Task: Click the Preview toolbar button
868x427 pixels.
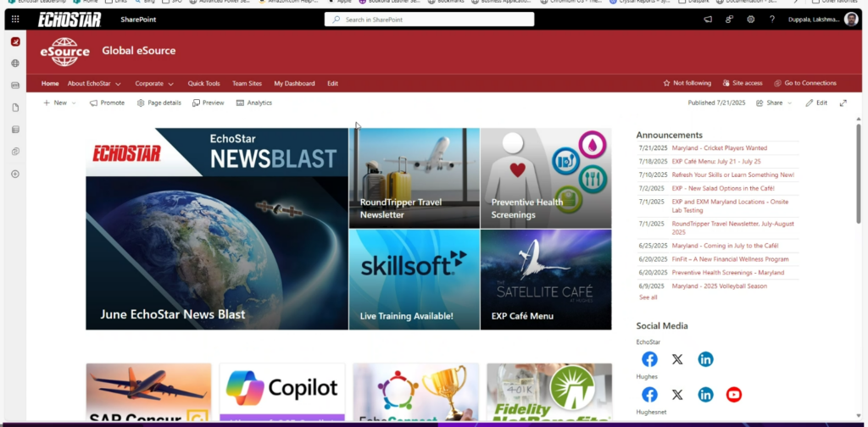Action: tap(209, 103)
